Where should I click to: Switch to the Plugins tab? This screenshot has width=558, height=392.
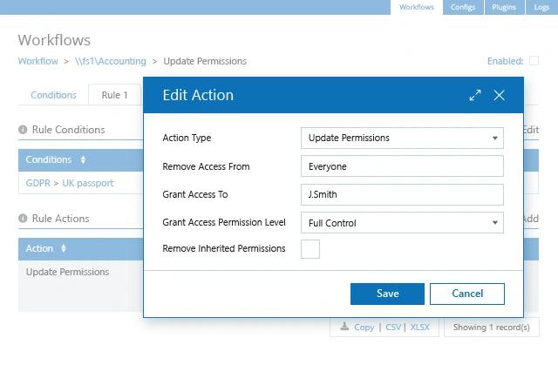click(504, 7)
